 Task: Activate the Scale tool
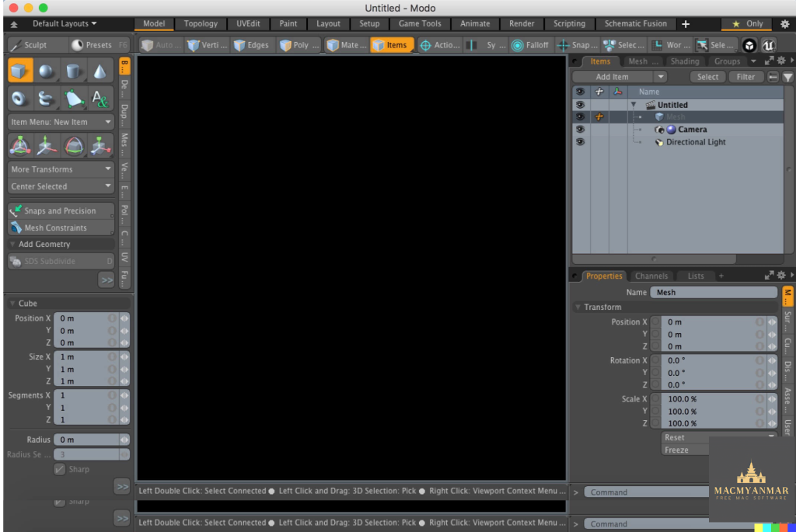coord(99,146)
